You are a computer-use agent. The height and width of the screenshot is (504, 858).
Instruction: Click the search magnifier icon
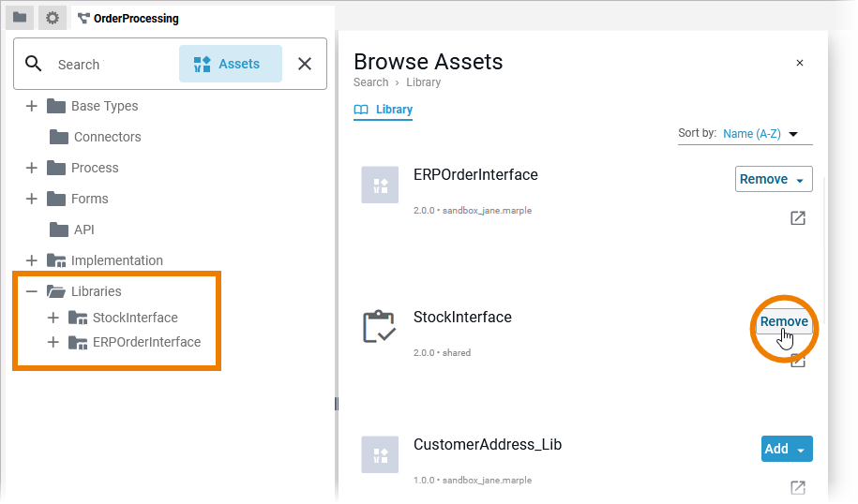[x=34, y=64]
